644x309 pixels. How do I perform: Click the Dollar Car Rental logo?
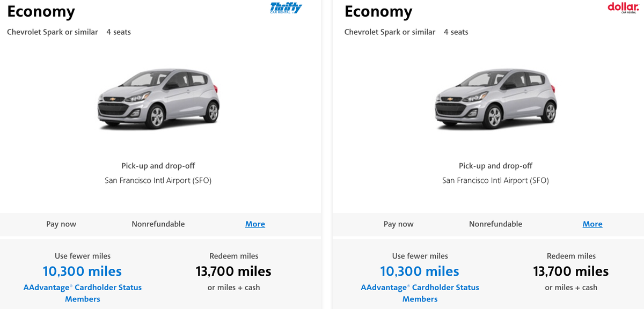(623, 8)
